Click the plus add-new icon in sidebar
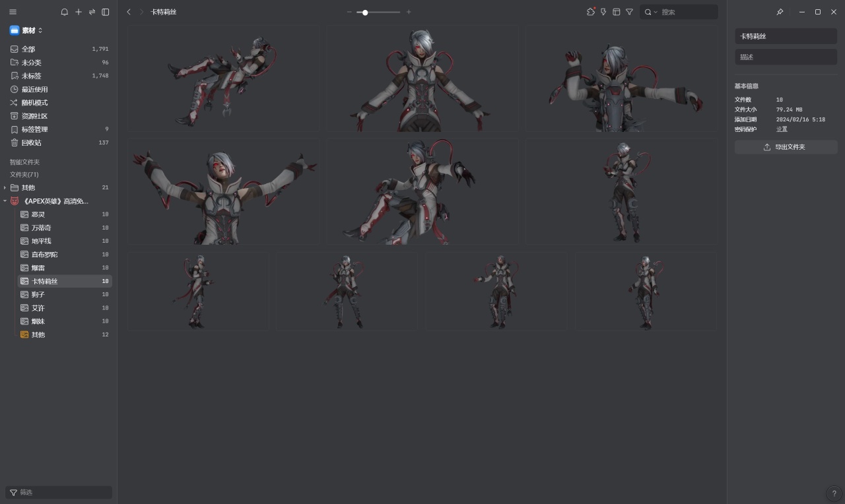845x504 pixels. tap(79, 12)
